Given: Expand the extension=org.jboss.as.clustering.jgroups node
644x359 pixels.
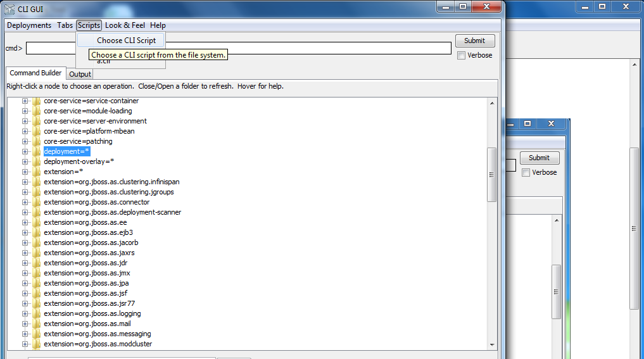Looking at the screenshot, I should tap(25, 192).
